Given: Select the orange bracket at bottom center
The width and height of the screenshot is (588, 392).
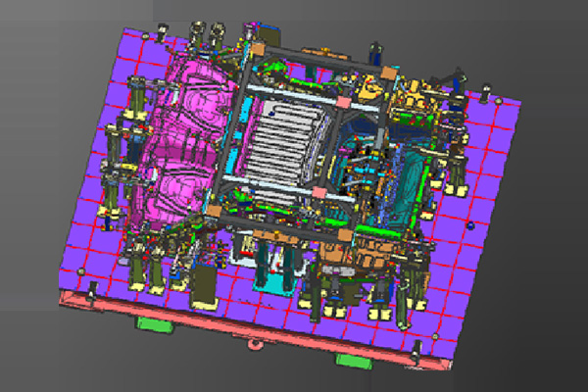Looking at the screenshot, I should pos(338,260).
